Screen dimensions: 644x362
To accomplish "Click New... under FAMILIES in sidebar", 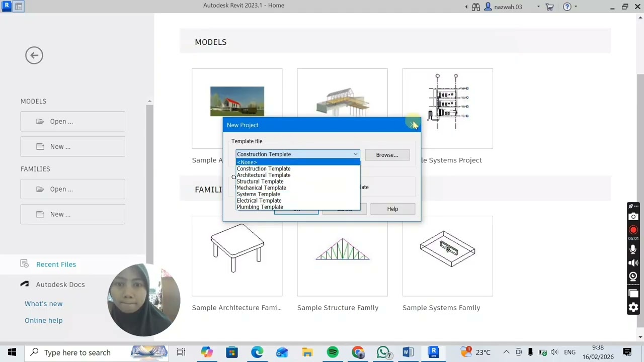I will pos(73,214).
